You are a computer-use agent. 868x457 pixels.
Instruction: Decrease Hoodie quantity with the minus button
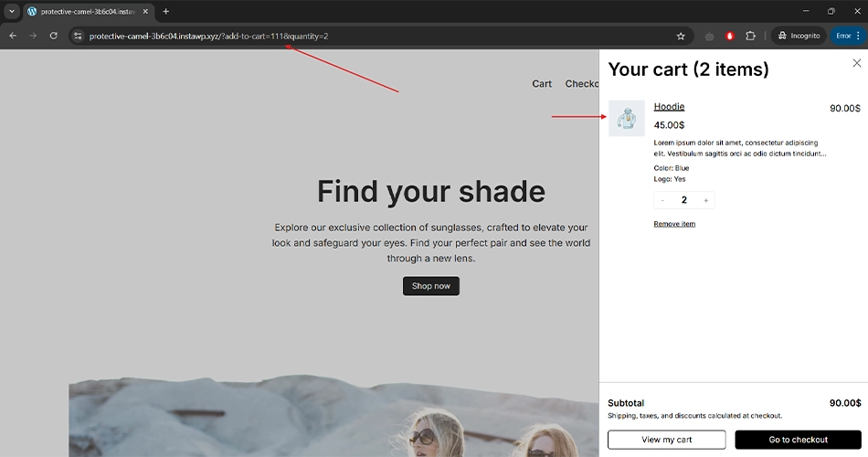tap(662, 200)
